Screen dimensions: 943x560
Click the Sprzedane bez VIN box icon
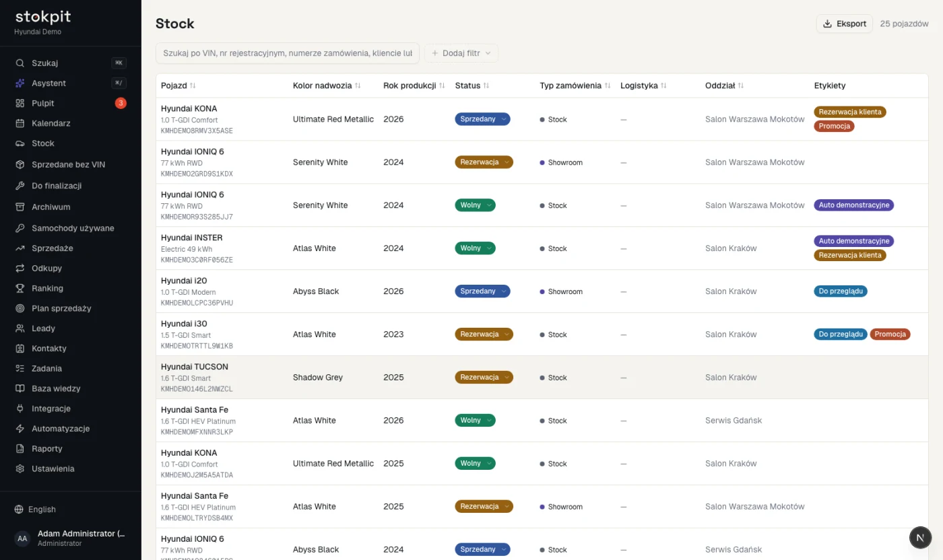pos(20,165)
